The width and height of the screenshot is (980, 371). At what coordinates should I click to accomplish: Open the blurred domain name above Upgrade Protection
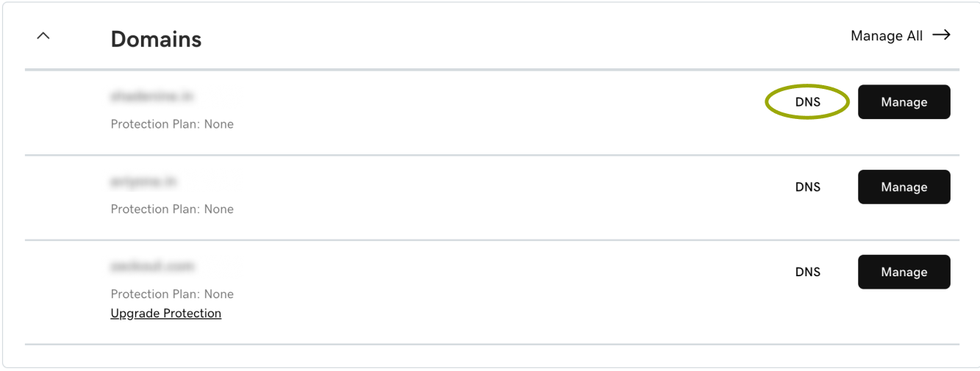pos(152,266)
